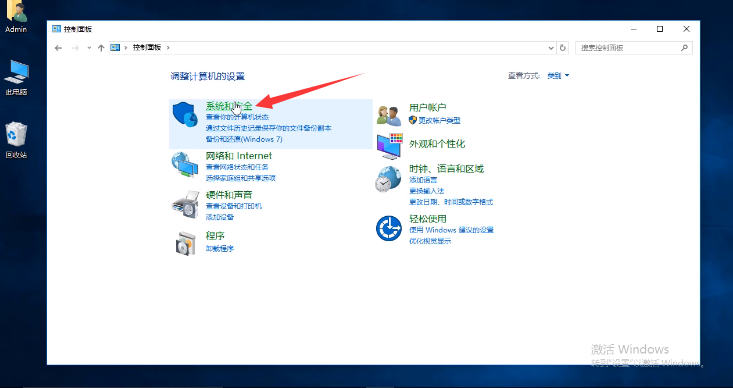Click the 控制面板 breadcrumb

(x=147, y=48)
